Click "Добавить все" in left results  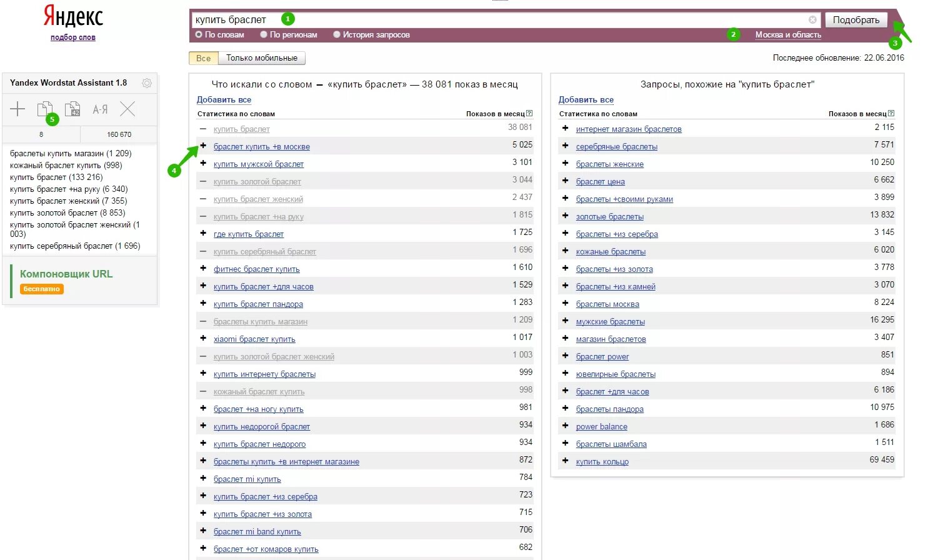224,99
